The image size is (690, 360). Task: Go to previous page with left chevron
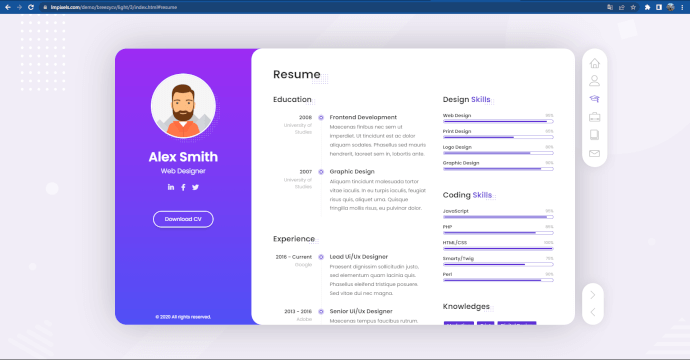pyautogui.click(x=593, y=312)
